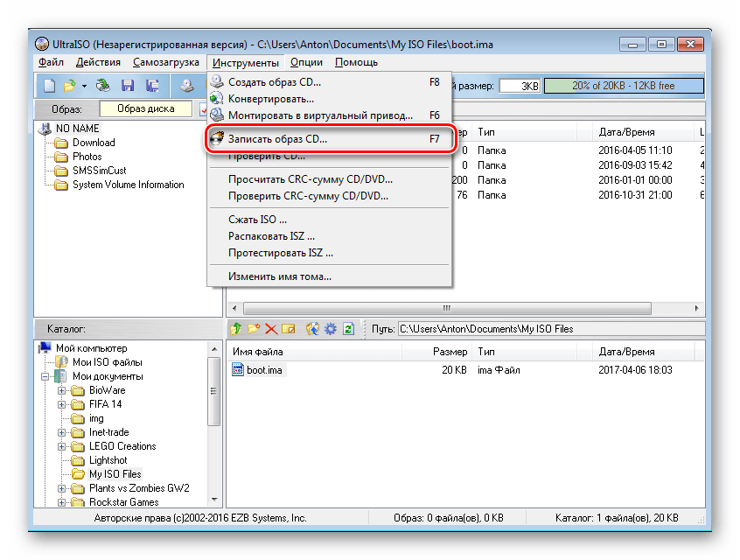Image resolution: width=740 pixels, height=560 pixels.
Task: Select the SMSSimCust folder
Action: click(x=99, y=171)
